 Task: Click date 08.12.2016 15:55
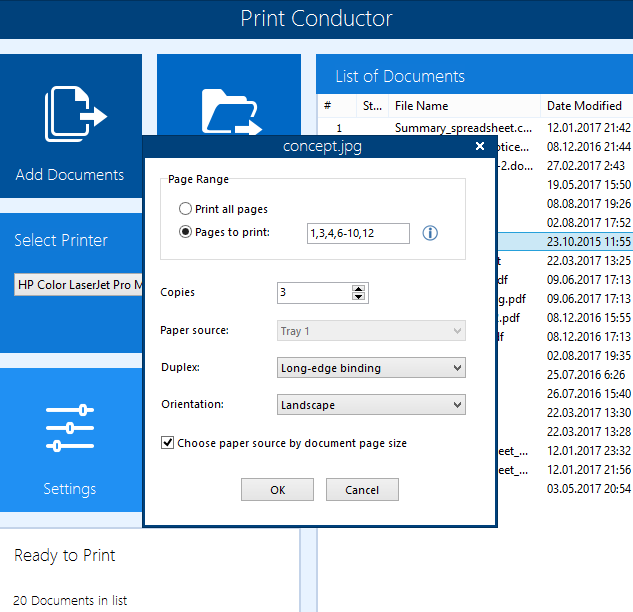pyautogui.click(x=589, y=317)
